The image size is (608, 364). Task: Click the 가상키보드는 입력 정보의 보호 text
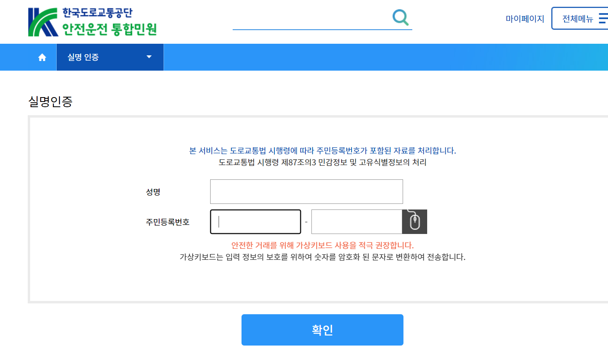coord(323,257)
